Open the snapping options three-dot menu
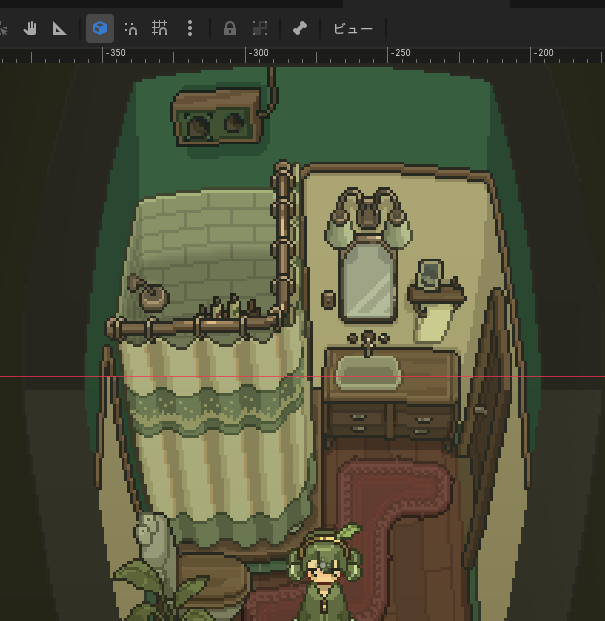 click(x=190, y=29)
